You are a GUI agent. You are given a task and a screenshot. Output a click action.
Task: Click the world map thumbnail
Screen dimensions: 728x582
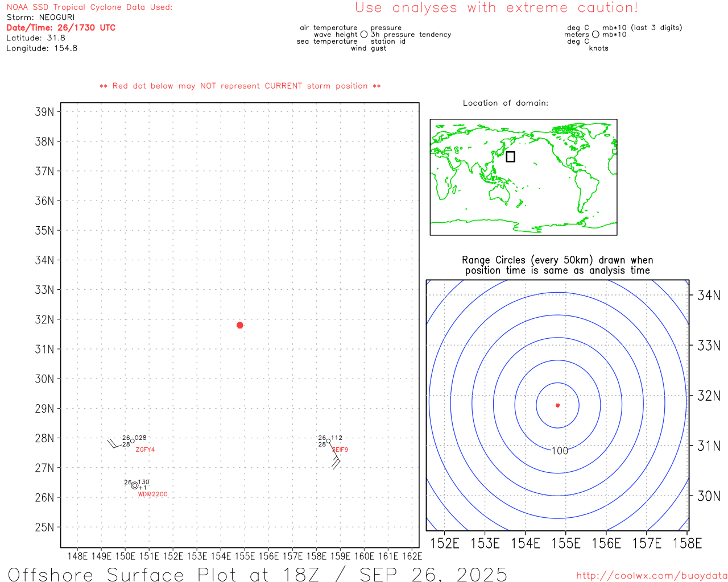[x=523, y=177]
